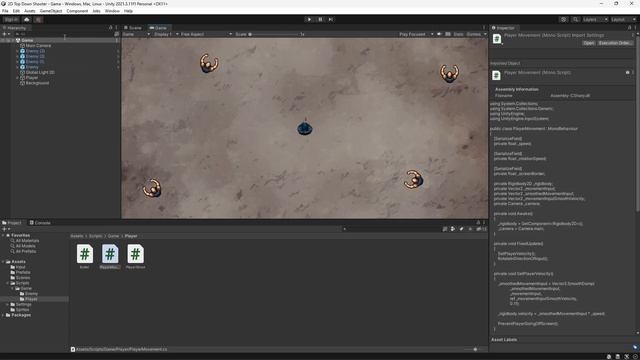Select Global Light 2D in Hierarchy

click(40, 72)
